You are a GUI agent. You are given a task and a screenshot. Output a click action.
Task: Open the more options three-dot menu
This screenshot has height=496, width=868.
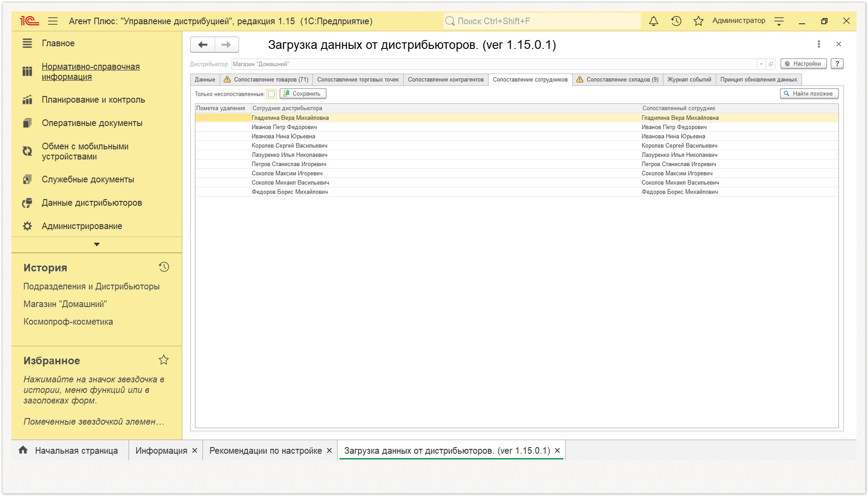[x=819, y=44]
